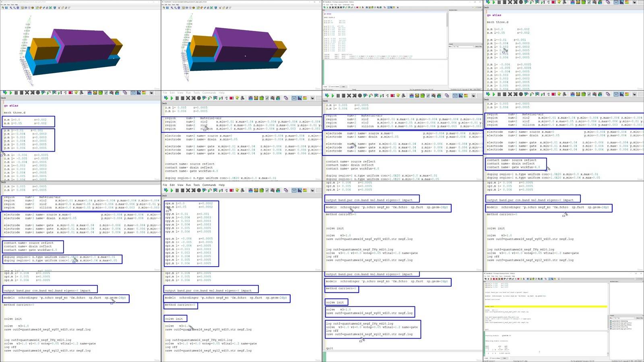Click the overlapping windows icon above the spx.m listing

coord(286,190)
